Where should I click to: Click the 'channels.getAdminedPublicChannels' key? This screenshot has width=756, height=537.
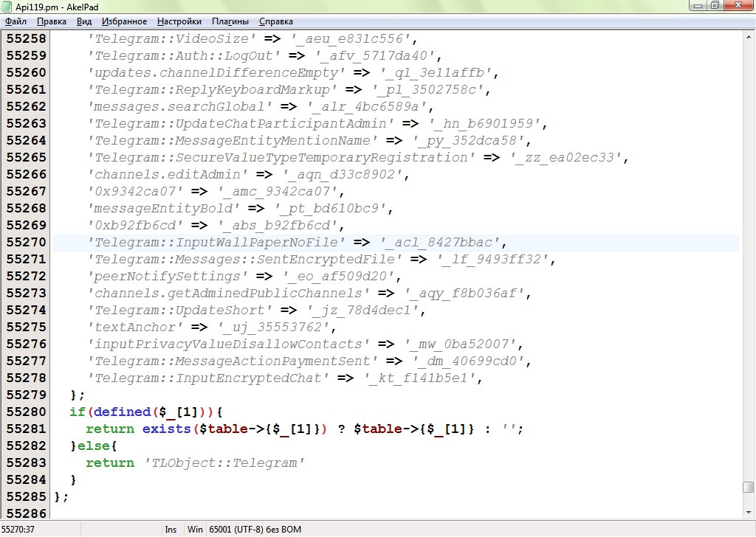(228, 293)
